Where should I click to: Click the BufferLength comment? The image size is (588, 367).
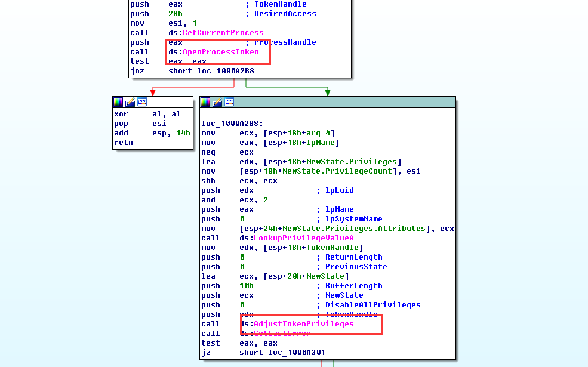click(353, 286)
